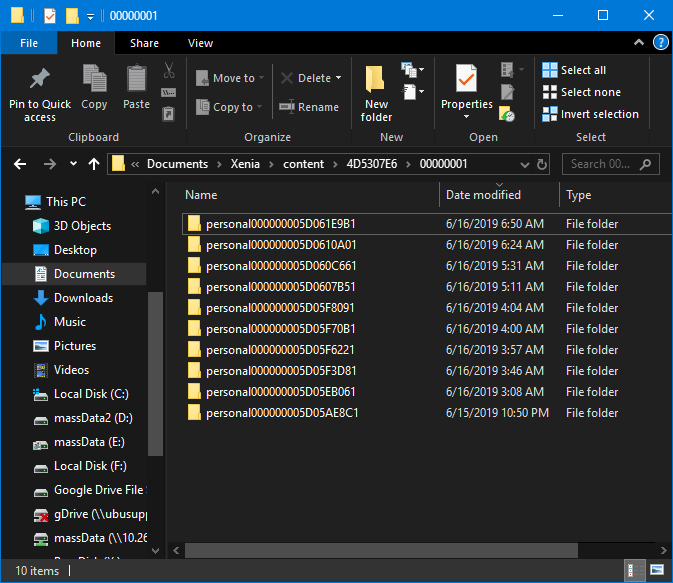This screenshot has height=583, width=673.
Task: Click the Search 00000001 field
Action: click(610, 164)
